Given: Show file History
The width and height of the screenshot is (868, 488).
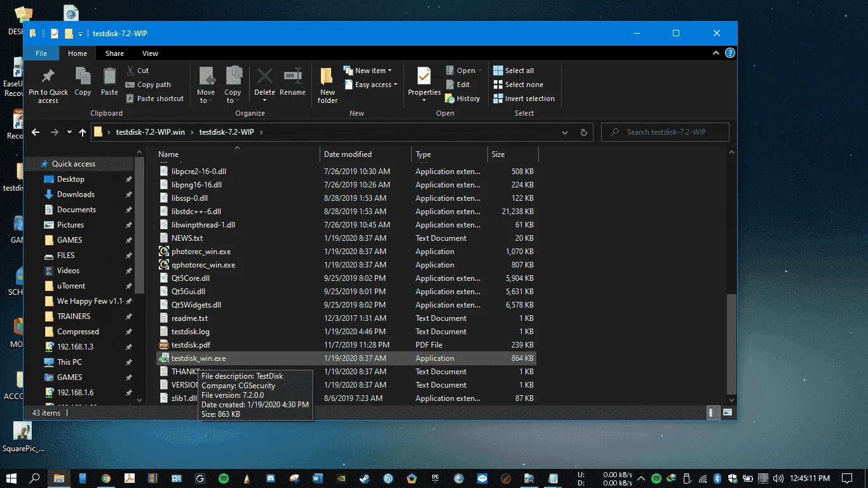Looking at the screenshot, I should coord(462,98).
